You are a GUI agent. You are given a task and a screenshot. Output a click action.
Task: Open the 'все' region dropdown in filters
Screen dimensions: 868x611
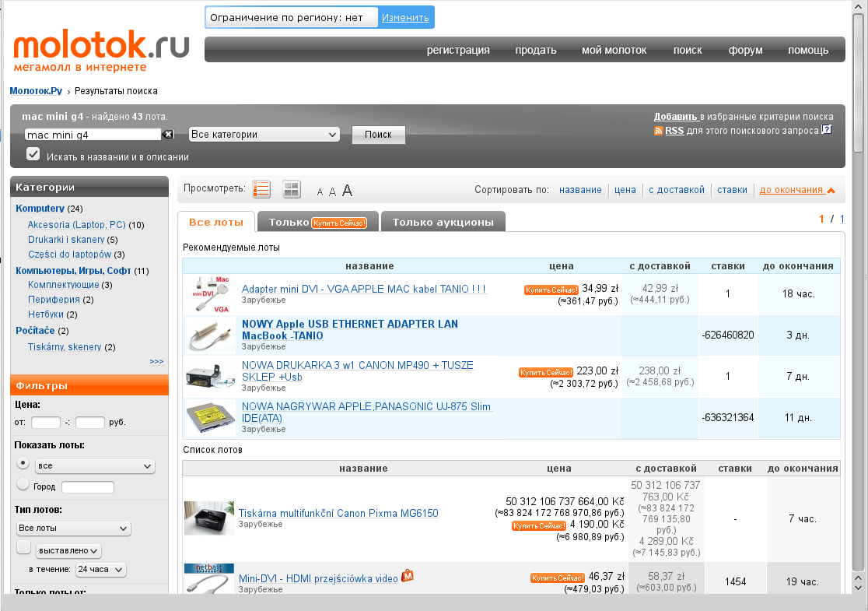(x=95, y=466)
